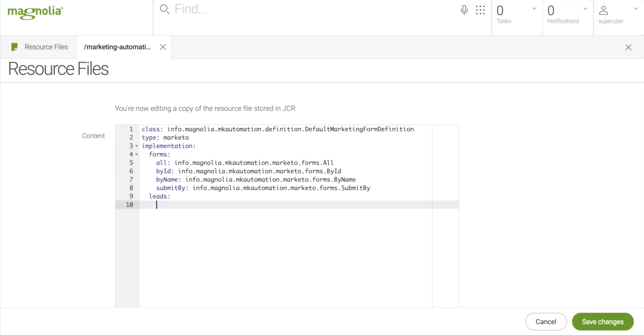The width and height of the screenshot is (644, 335).
Task: Click the Magnolia logo
Action: coord(35,12)
